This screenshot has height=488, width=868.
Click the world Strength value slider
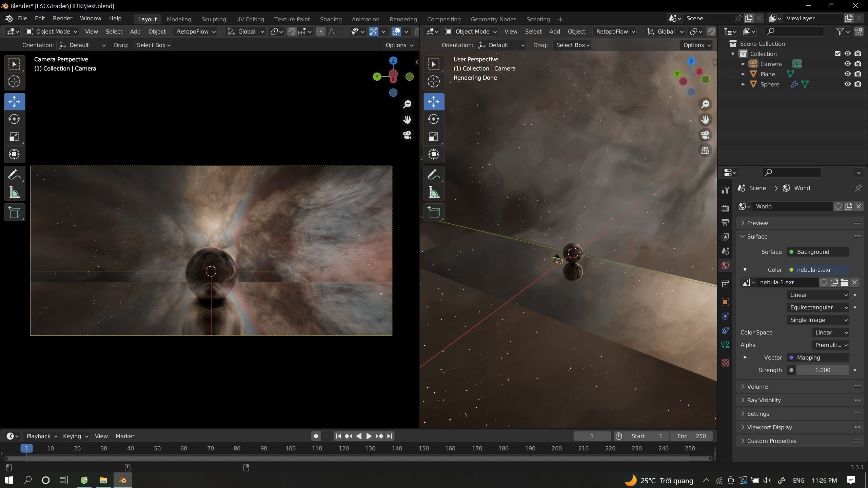coord(822,370)
